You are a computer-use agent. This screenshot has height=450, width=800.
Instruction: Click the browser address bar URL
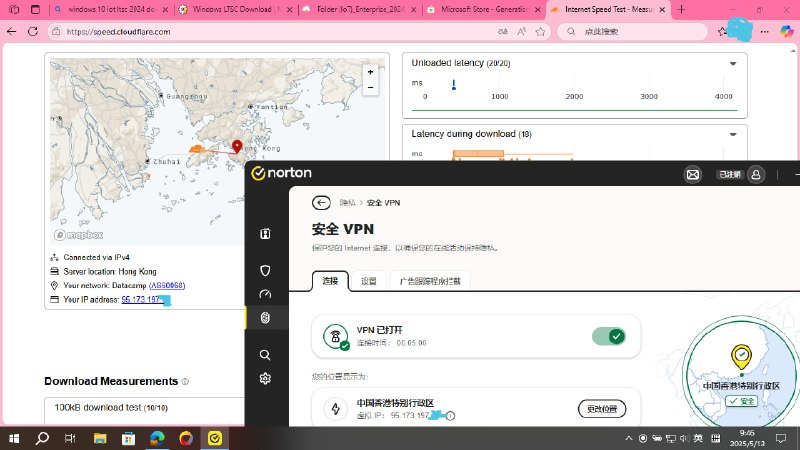point(118,32)
